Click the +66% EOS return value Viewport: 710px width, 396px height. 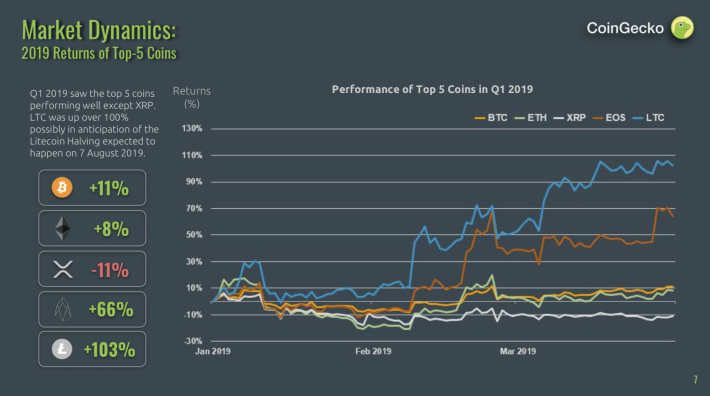(111, 310)
